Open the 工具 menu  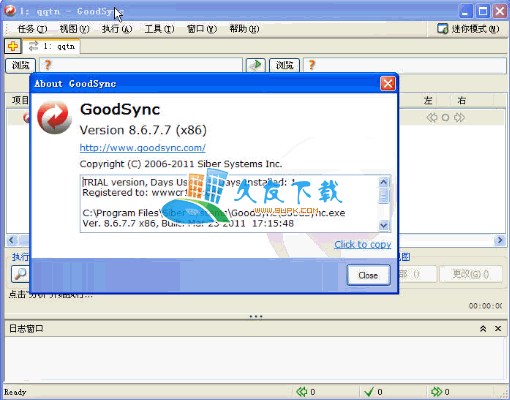pyautogui.click(x=159, y=29)
